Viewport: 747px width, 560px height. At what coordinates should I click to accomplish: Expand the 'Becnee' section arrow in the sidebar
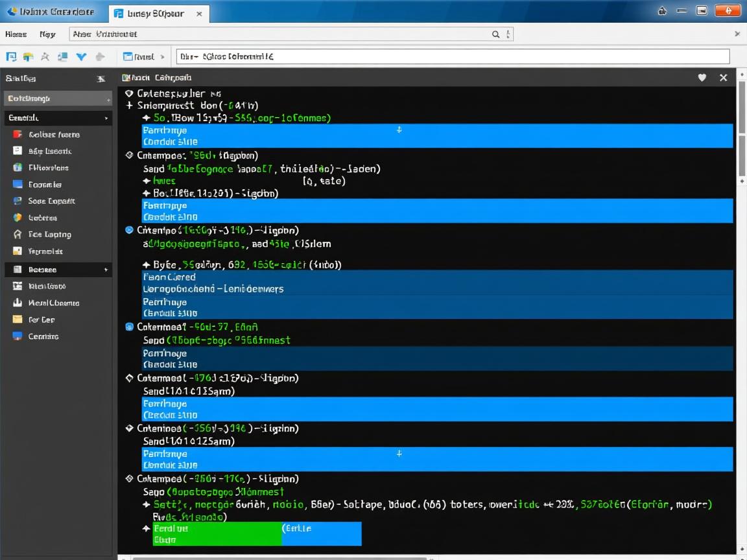point(106,270)
